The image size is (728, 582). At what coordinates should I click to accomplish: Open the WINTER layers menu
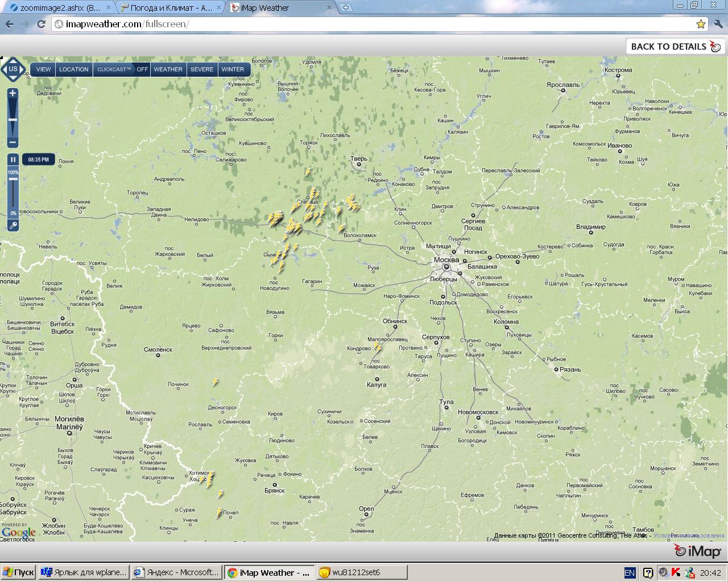click(x=233, y=69)
